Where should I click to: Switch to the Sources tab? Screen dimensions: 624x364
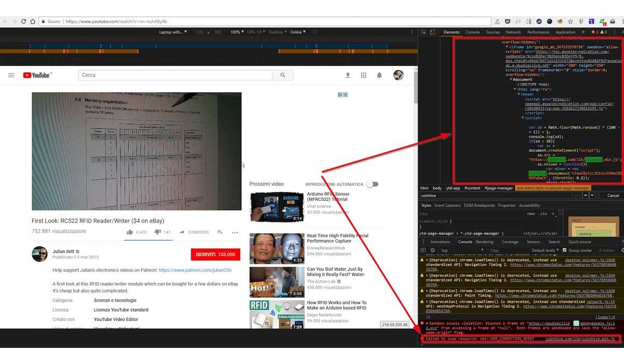(x=493, y=32)
